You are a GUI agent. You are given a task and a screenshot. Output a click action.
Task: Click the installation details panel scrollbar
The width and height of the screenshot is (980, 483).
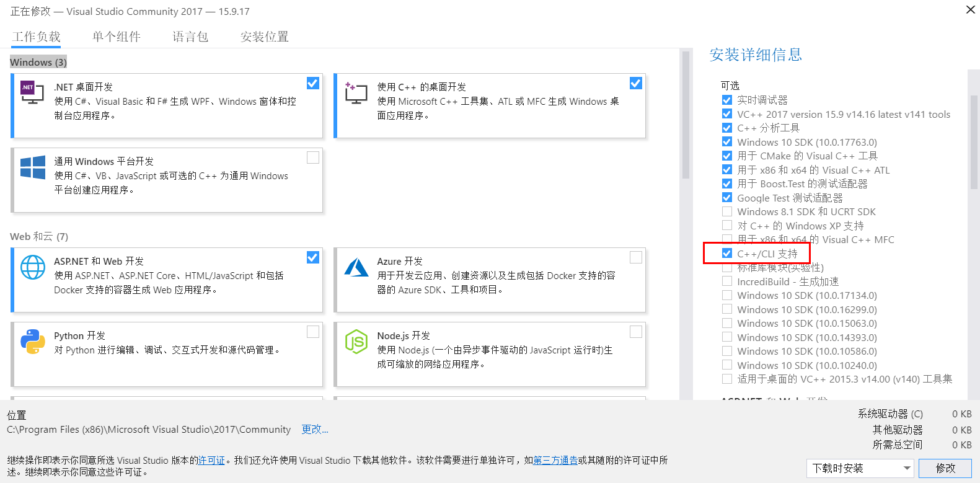tap(974, 143)
